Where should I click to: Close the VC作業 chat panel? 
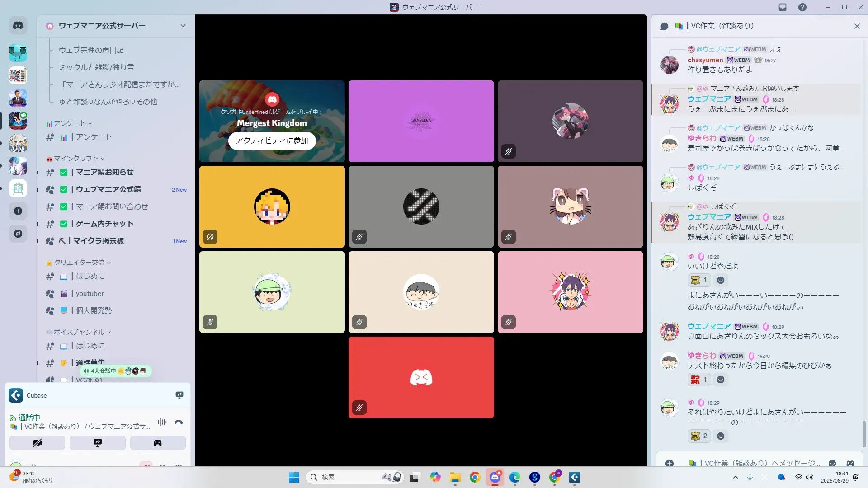tap(857, 26)
